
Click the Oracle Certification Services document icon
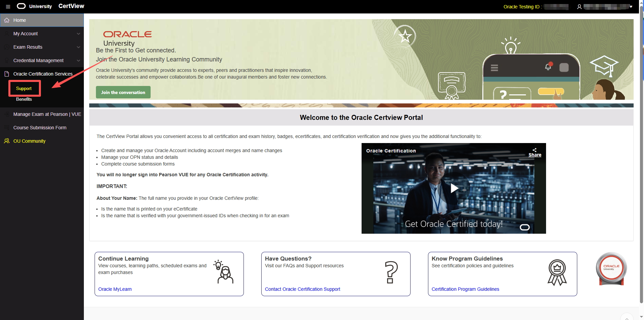(x=7, y=74)
